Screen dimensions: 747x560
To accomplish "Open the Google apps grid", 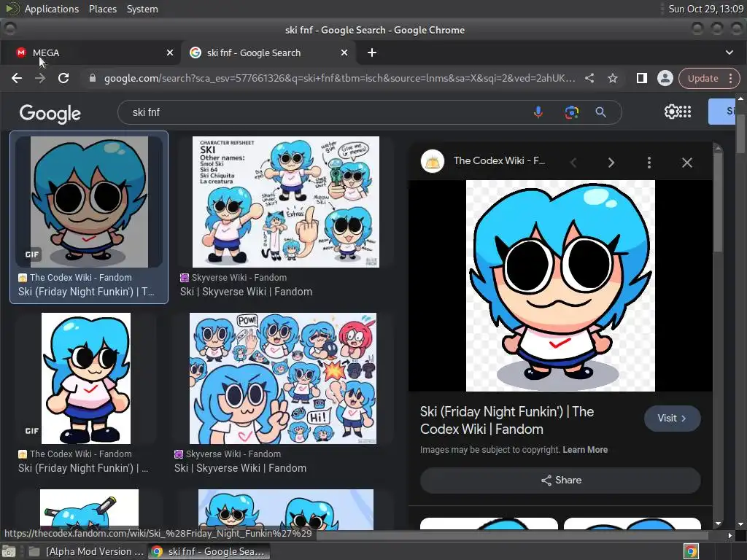I will [685, 112].
